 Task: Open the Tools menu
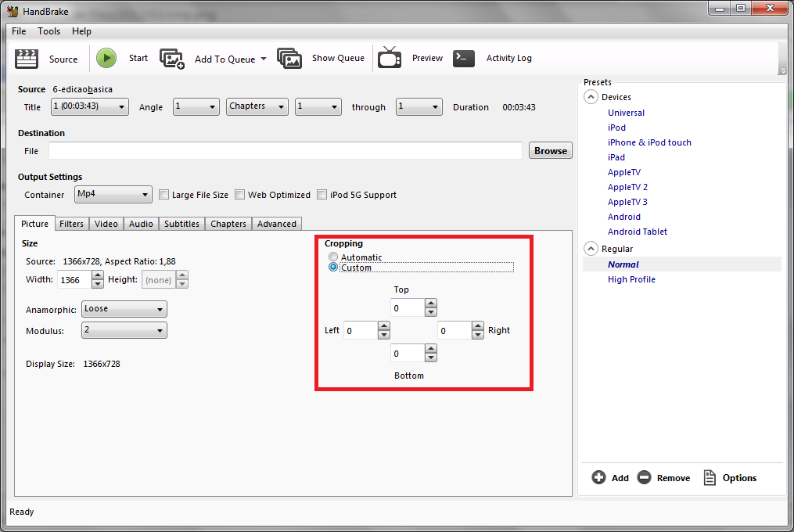(x=49, y=31)
